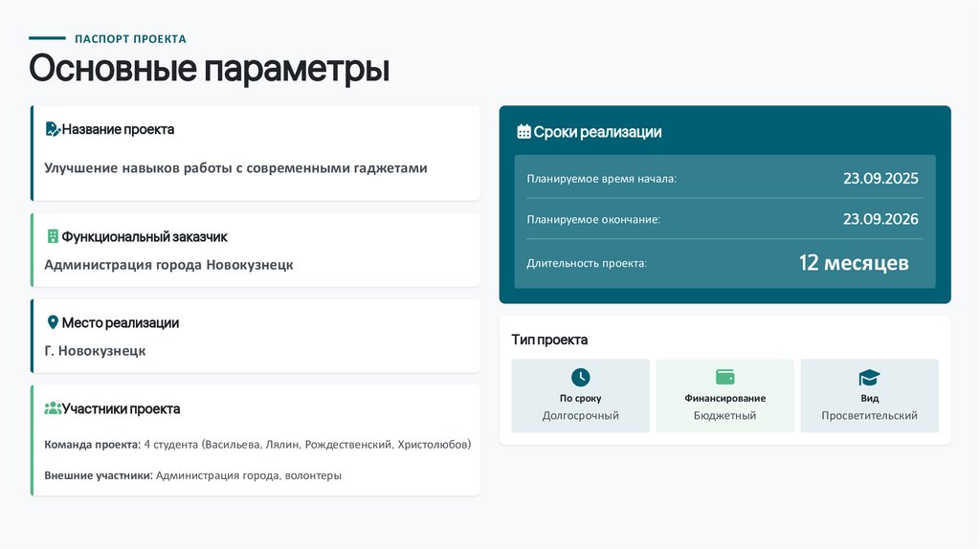Click the Финансирование label
Viewport: 980px width, 549px height.
pyautogui.click(x=725, y=398)
